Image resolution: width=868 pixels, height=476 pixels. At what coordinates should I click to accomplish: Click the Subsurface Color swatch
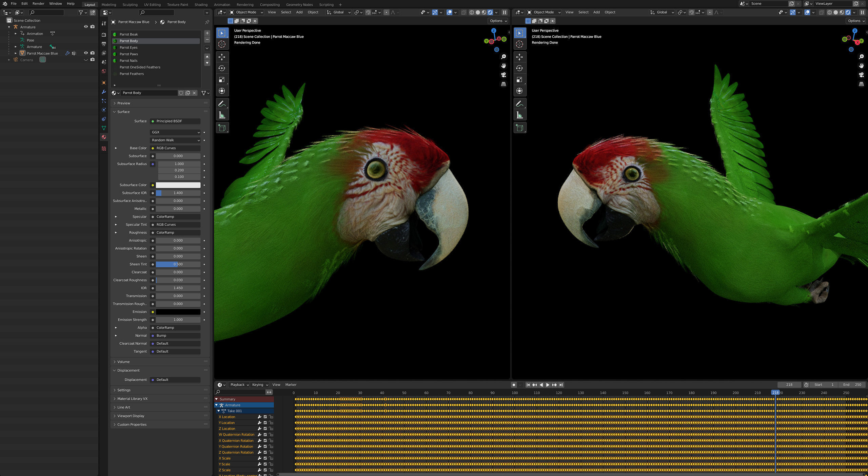178,185
